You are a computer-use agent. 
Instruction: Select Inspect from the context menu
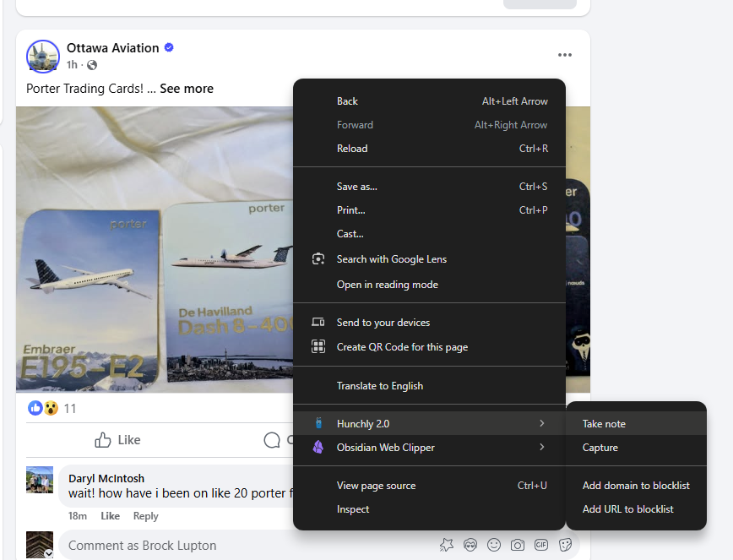(x=429, y=509)
